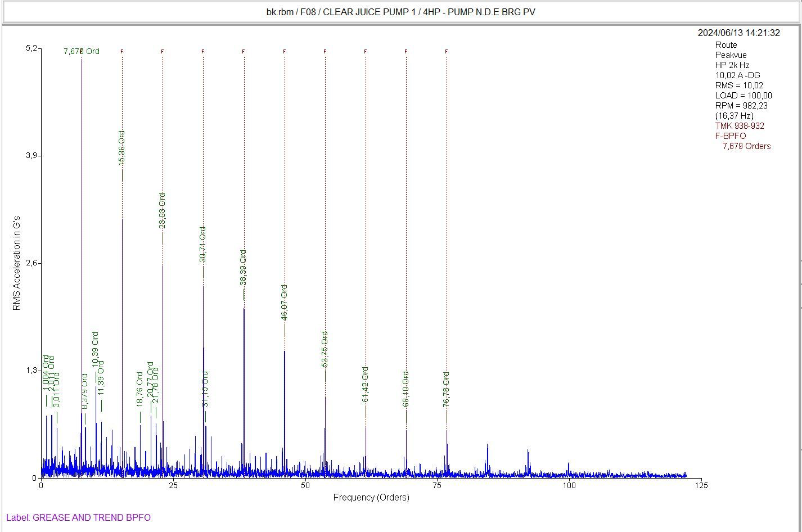802x532 pixels.
Task: Click the '46,07 Ord' peak label
Action: 284,303
